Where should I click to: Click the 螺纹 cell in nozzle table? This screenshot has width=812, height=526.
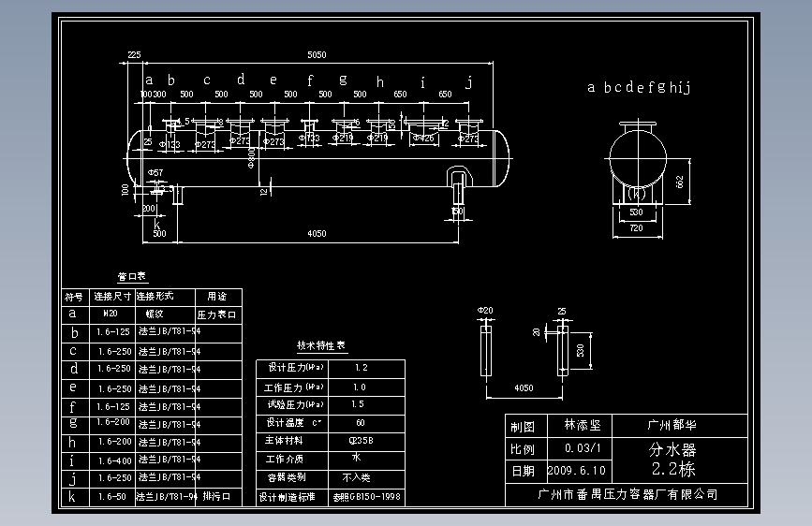click(x=155, y=314)
